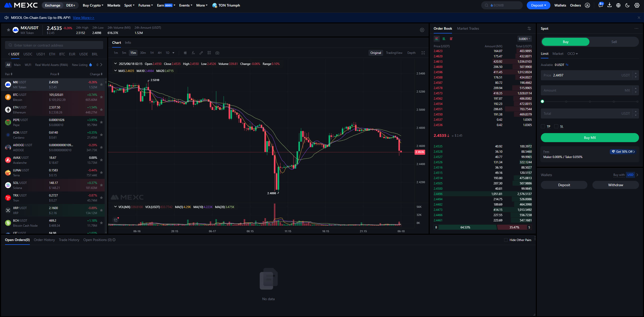The width and height of the screenshot is (644, 317).
Task: Select the TradingView chart tab
Action: [394, 53]
